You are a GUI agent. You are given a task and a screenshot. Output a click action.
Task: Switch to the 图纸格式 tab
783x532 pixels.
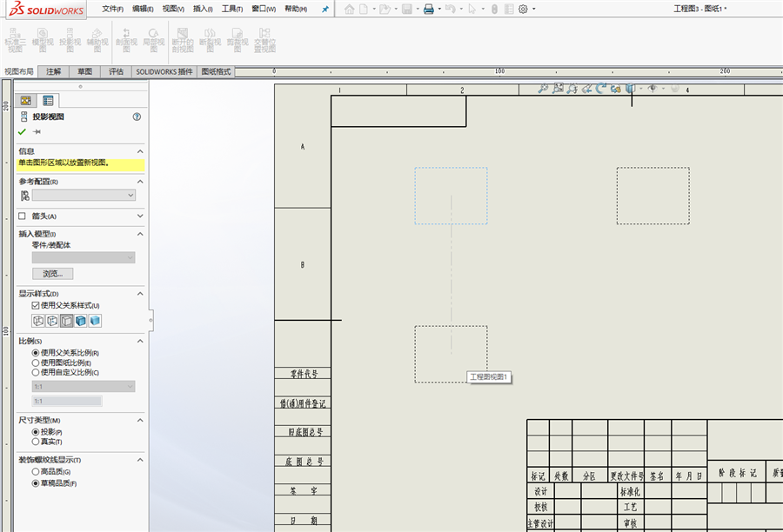coord(217,72)
